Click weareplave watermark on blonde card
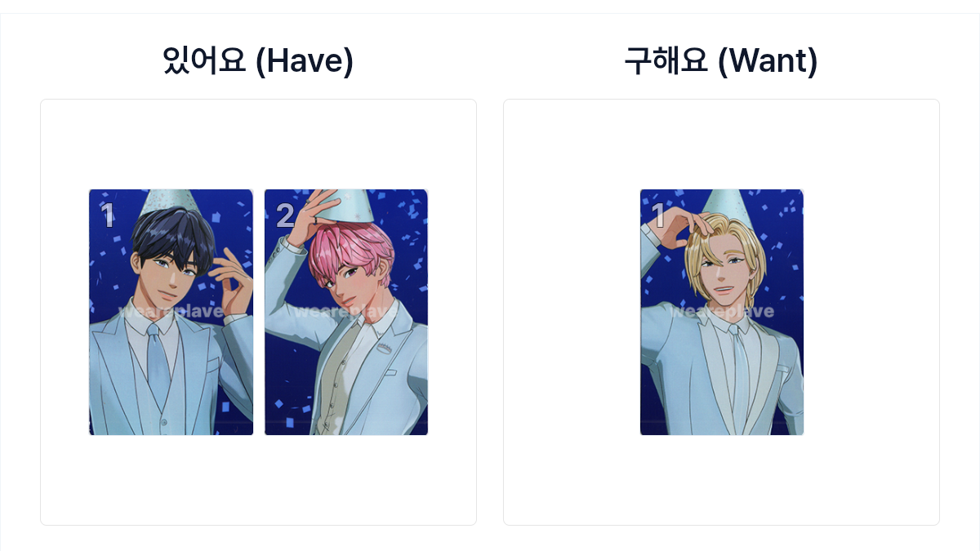Viewport: 980px width, 551px height. [722, 310]
